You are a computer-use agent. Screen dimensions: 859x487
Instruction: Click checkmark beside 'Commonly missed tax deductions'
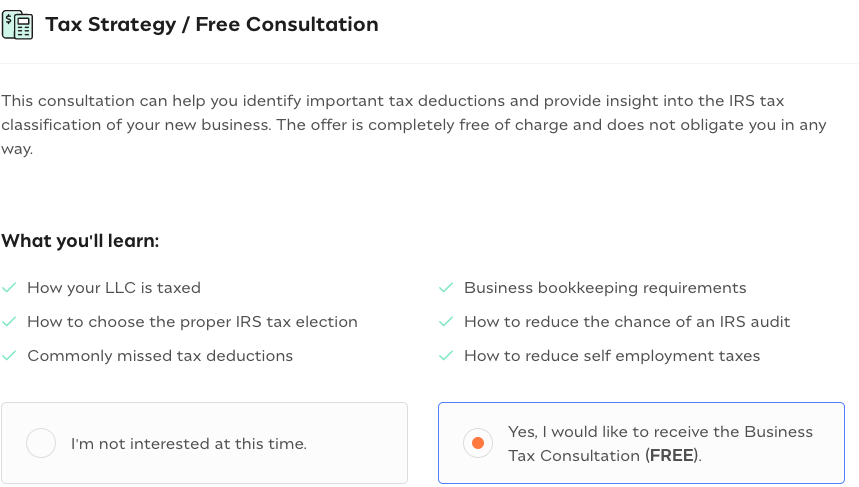click(x=9, y=356)
